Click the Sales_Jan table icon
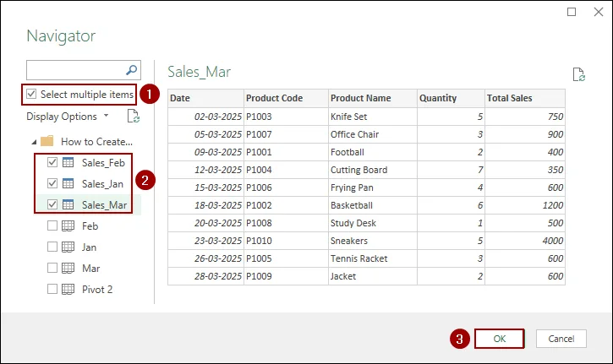613x364 pixels. [68, 183]
